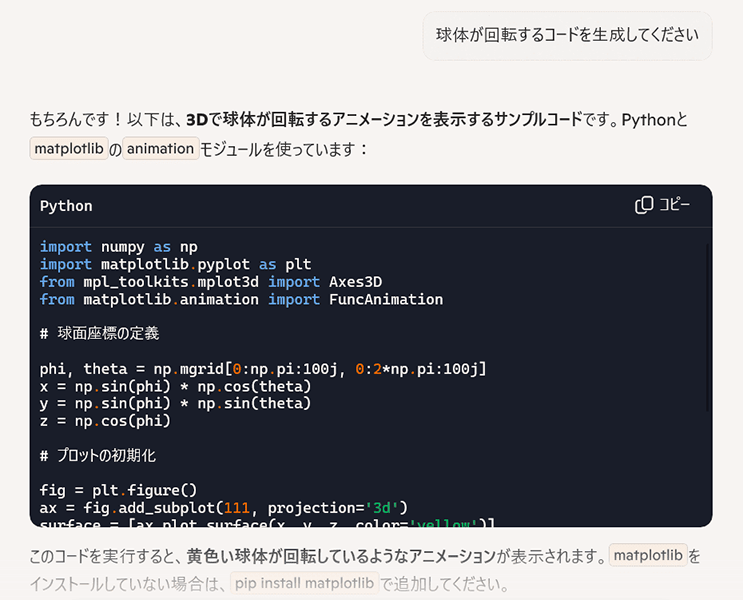Click the line 'import numpy as np'
This screenshot has height=600, width=743.
tap(118, 247)
